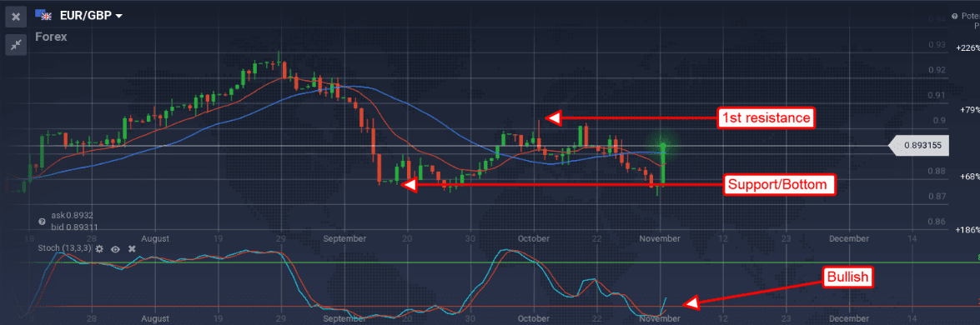This screenshot has height=325, width=980.
Task: Click September under the stochastic panel
Action: pyautogui.click(x=344, y=318)
